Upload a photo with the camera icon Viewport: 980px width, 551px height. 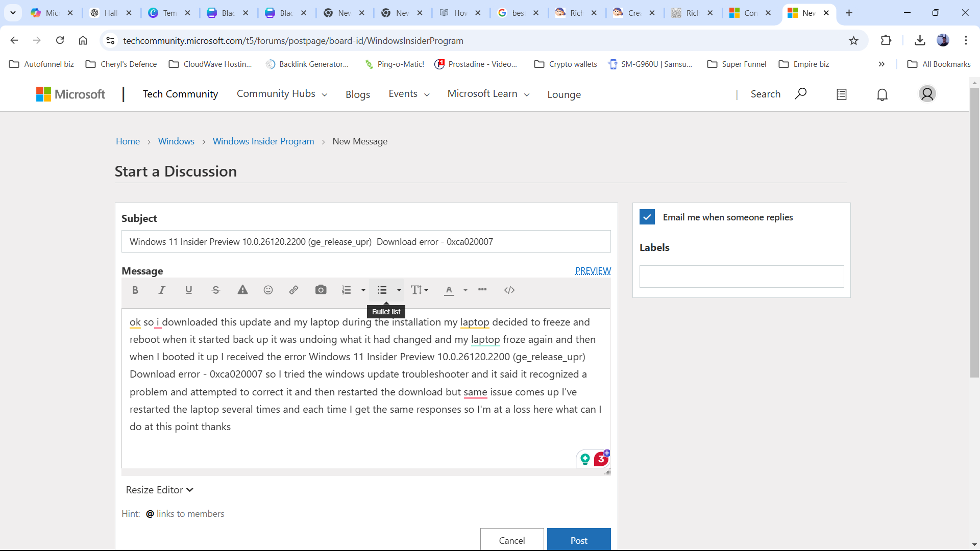click(321, 290)
